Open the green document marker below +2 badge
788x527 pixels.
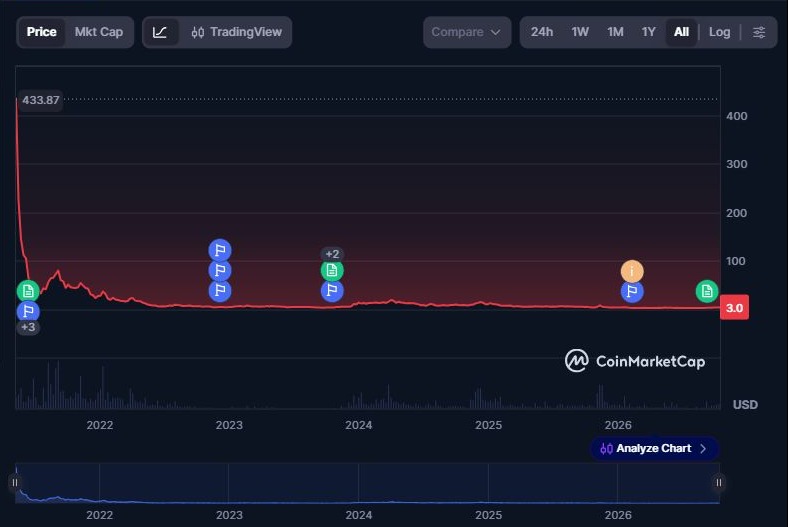[332, 271]
